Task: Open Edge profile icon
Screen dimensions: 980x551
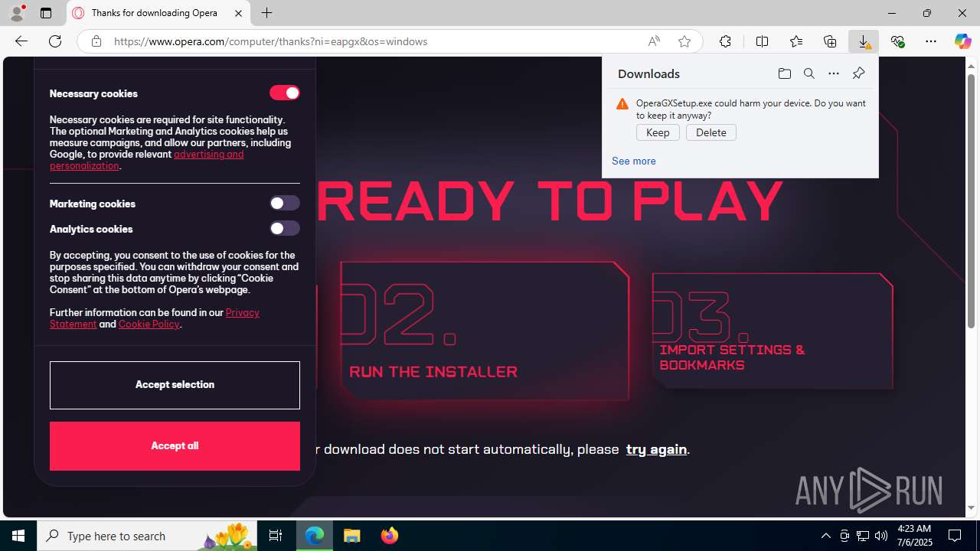Action: pyautogui.click(x=17, y=13)
